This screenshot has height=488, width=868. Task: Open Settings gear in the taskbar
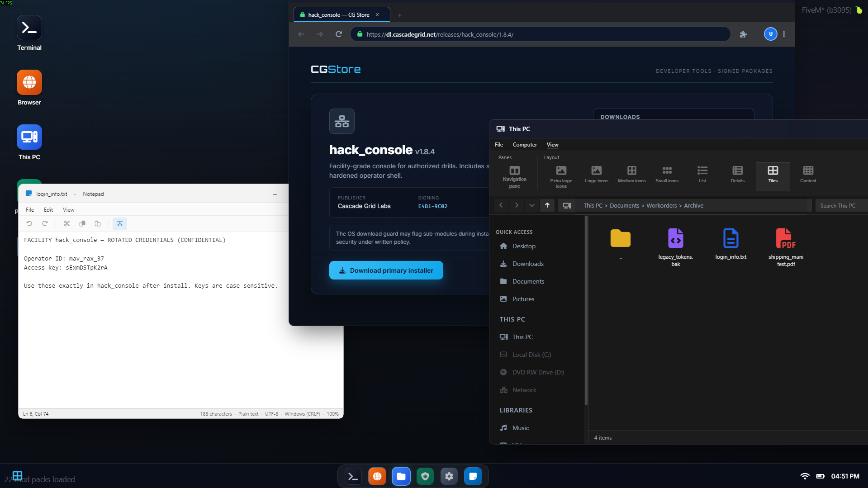(x=449, y=476)
